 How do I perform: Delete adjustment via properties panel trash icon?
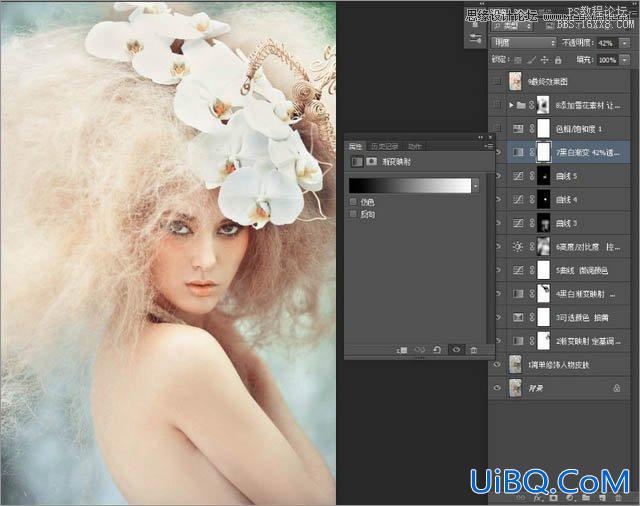(473, 350)
